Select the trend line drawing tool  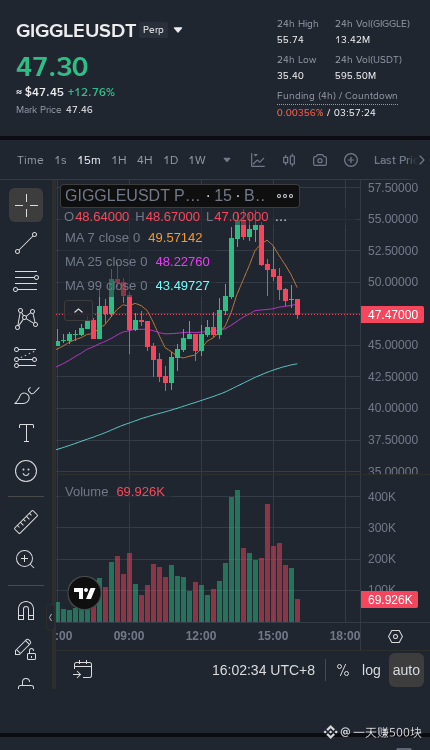(26, 243)
